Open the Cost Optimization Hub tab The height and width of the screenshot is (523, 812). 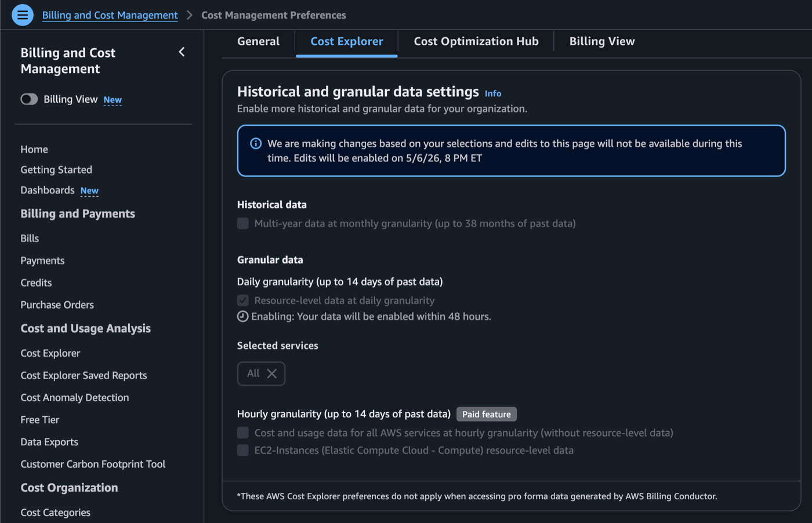476,42
